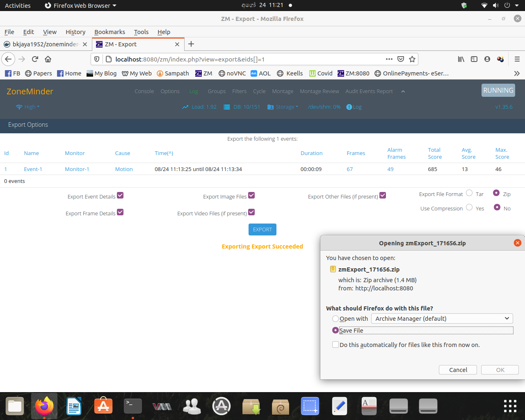This screenshot has width=525, height=420.
Task: Reload the current page
Action: pyautogui.click(x=35, y=59)
